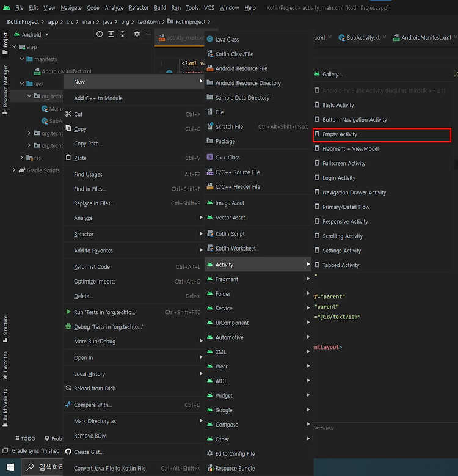Image resolution: width=458 pixels, height=476 pixels.
Task: Expand the Folder submenu
Action: (258, 294)
